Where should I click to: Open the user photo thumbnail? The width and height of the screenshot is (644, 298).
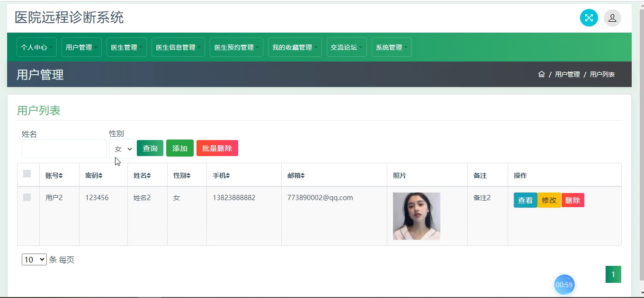(x=417, y=216)
